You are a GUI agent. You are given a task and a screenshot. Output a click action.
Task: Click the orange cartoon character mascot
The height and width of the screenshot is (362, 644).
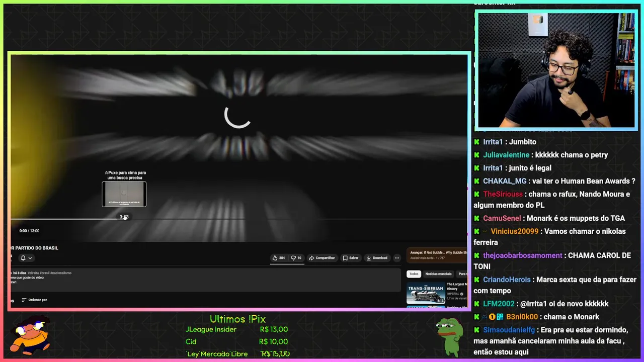click(31, 334)
